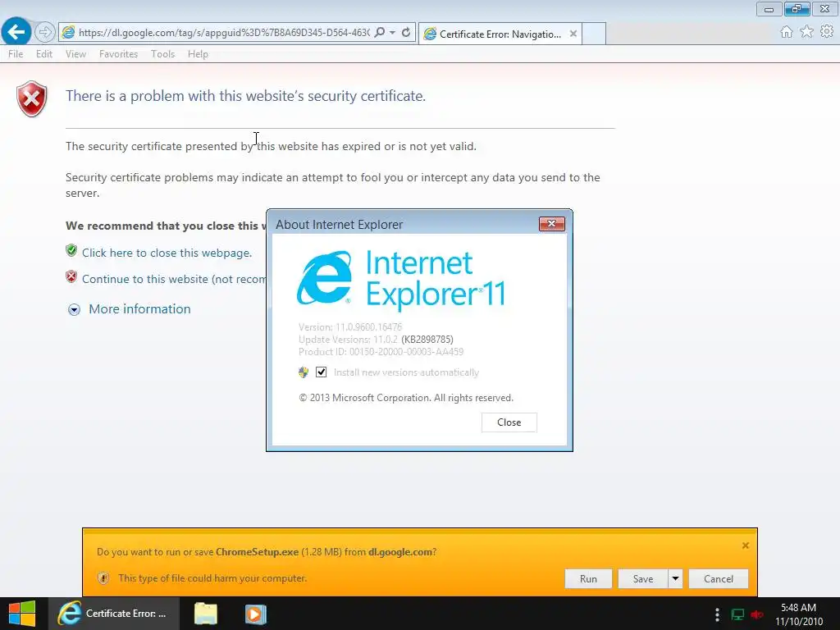The height and width of the screenshot is (630, 840).
Task: Open the File menu
Action: tap(16, 54)
